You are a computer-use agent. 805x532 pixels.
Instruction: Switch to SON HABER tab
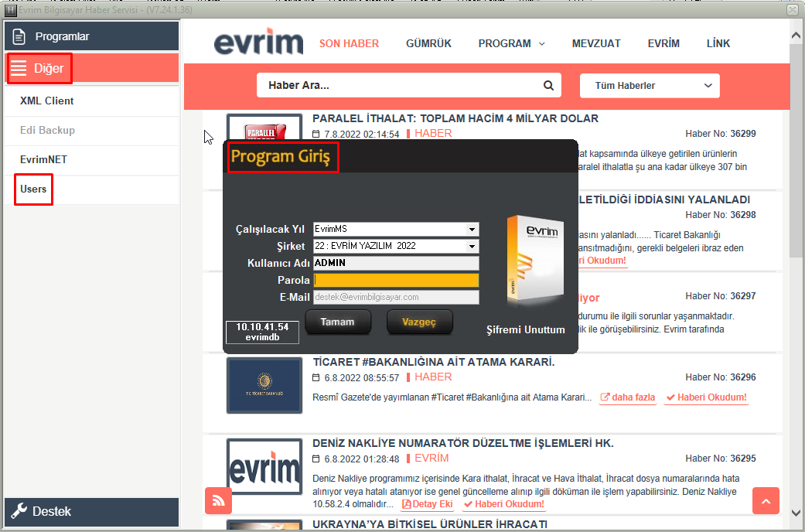click(349, 43)
